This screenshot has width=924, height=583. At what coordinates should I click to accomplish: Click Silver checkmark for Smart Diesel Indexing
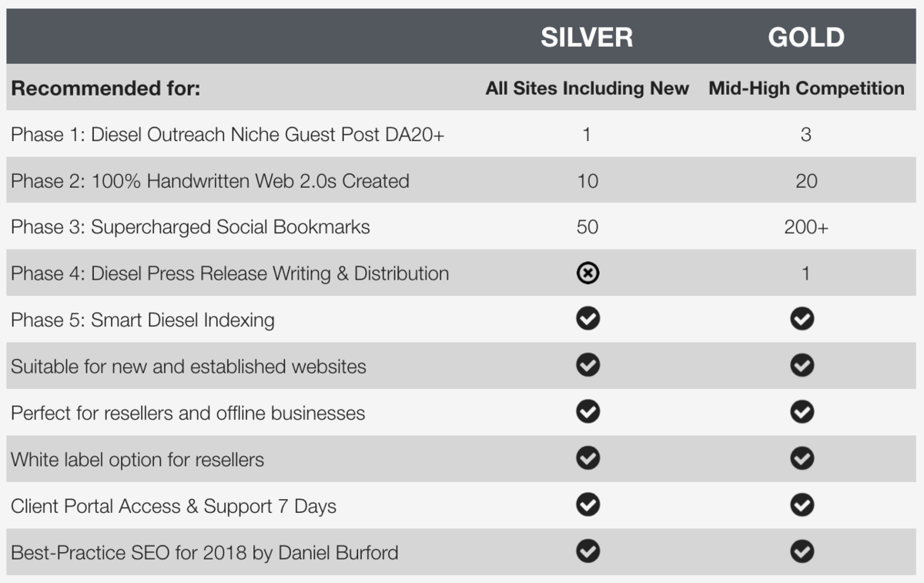[x=588, y=319]
